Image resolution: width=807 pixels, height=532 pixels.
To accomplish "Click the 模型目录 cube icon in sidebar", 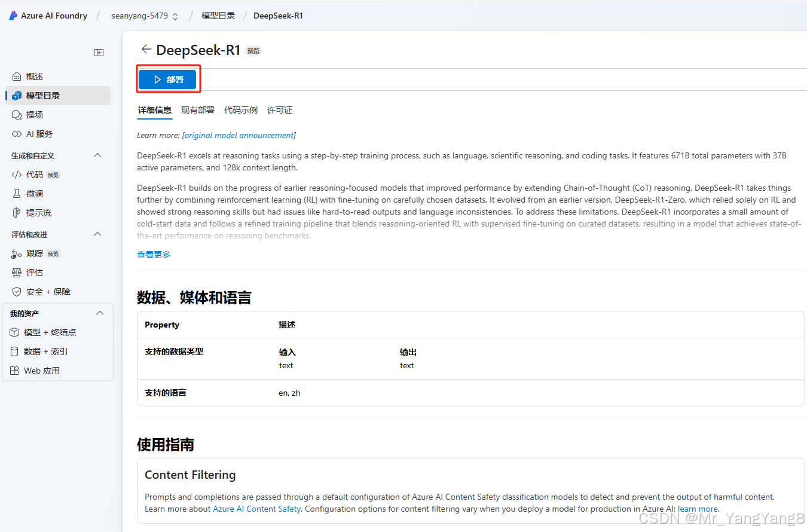I will pyautogui.click(x=17, y=96).
